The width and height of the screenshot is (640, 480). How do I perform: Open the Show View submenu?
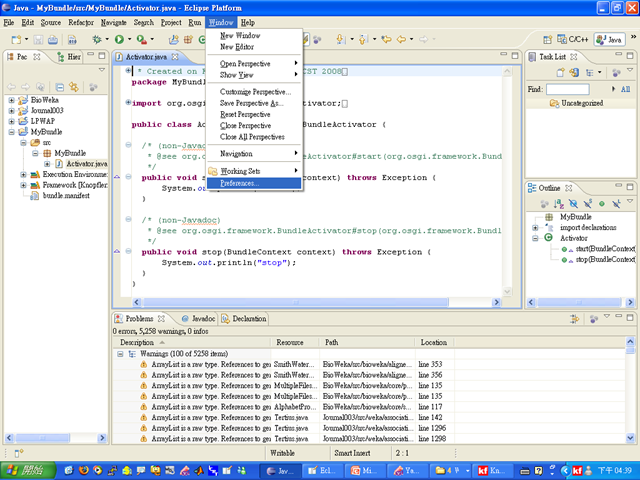[x=237, y=75]
